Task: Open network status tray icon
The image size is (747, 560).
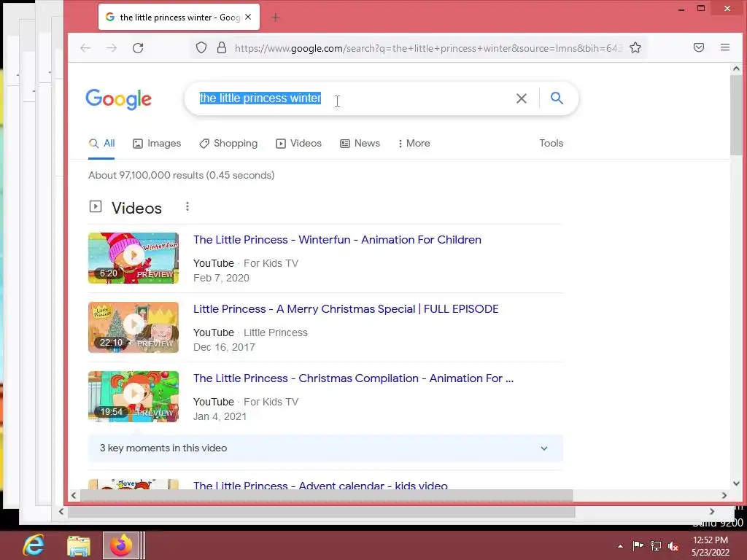Action: [656, 546]
